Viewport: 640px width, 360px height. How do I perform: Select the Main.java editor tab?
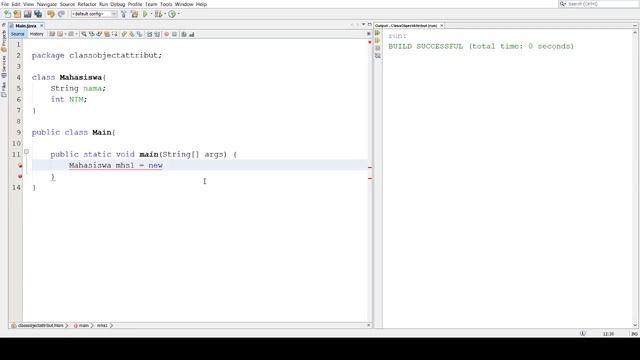26,26
